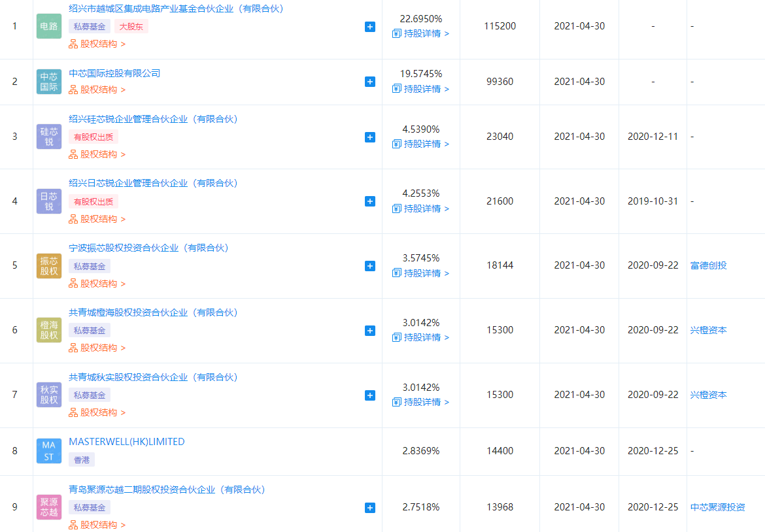Open 持股详情 under 4.2553%
This screenshot has height=532, width=765.
pyautogui.click(x=420, y=208)
